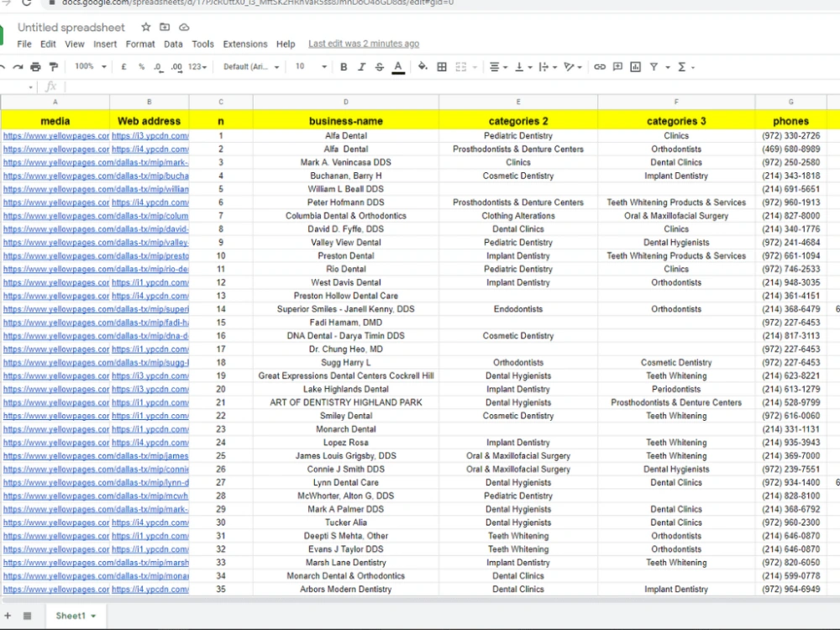This screenshot has width=840, height=630.
Task: Insert link using chain icon
Action: point(600,67)
